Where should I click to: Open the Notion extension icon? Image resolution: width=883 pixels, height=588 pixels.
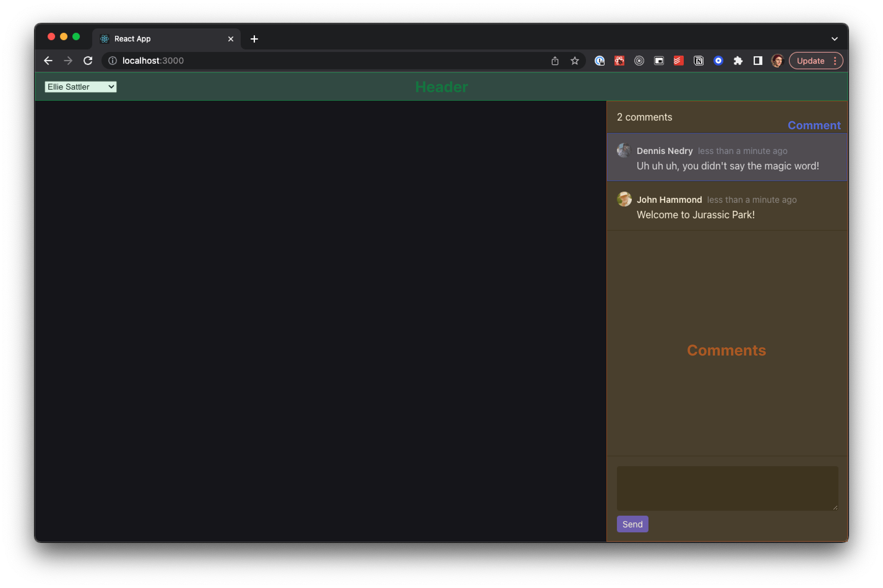point(698,60)
